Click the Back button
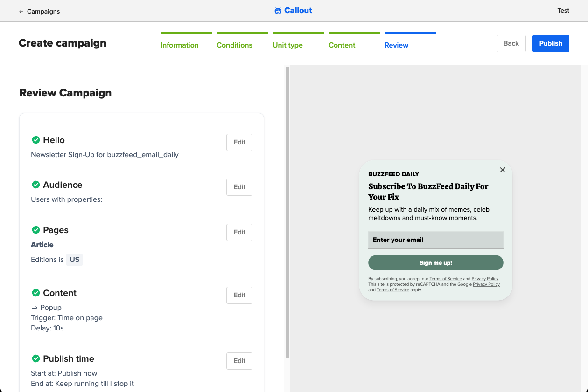Image resolution: width=588 pixels, height=392 pixels. point(511,43)
